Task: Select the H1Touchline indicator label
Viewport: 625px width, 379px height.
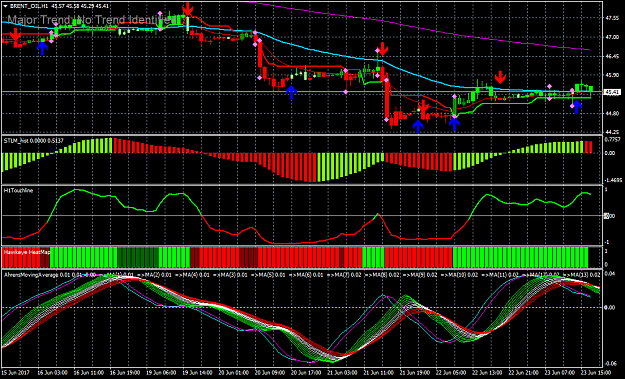Action: point(18,190)
